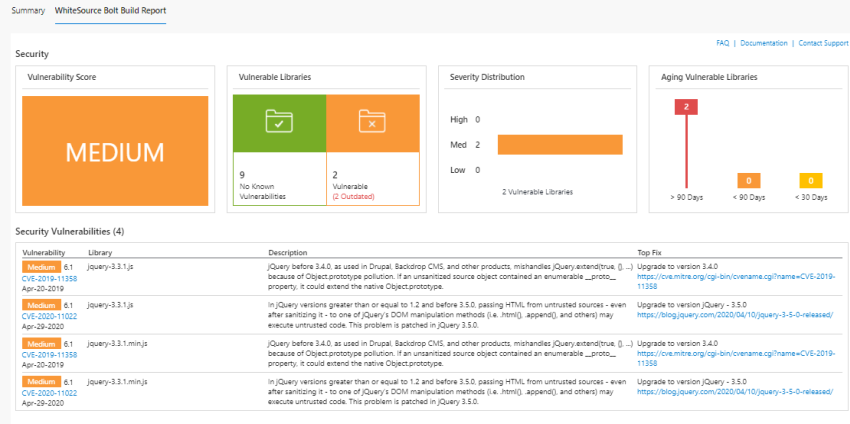This screenshot has height=424, width=850.
Task: Click the orange < 90 Days marker
Action: pos(749,181)
